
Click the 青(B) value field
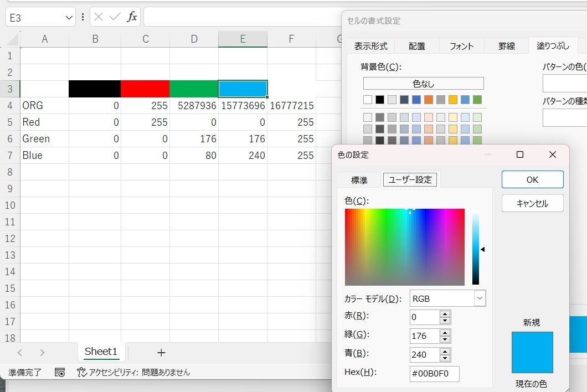click(425, 354)
